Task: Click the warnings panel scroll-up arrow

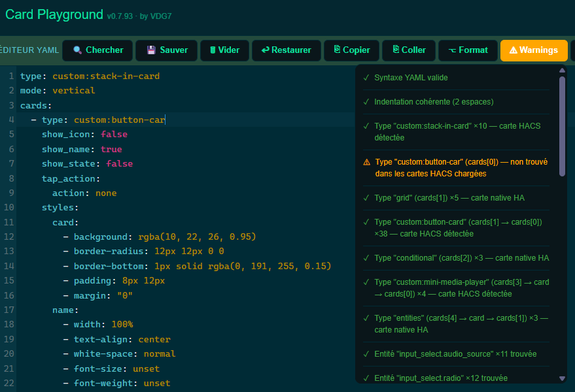Action: pyautogui.click(x=562, y=71)
